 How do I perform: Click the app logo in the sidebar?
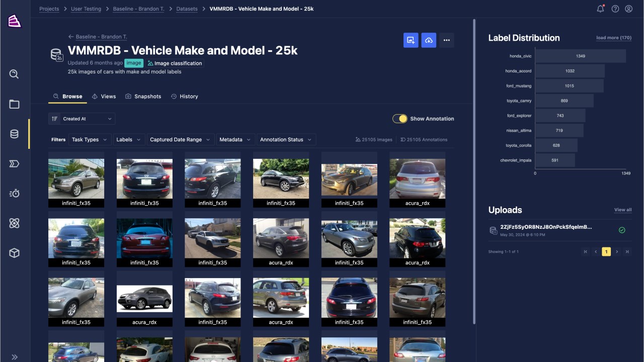(15, 21)
